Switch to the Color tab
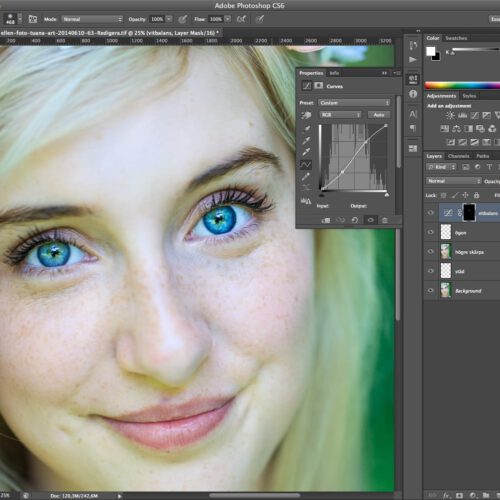This screenshot has height=500, width=500. (433, 38)
